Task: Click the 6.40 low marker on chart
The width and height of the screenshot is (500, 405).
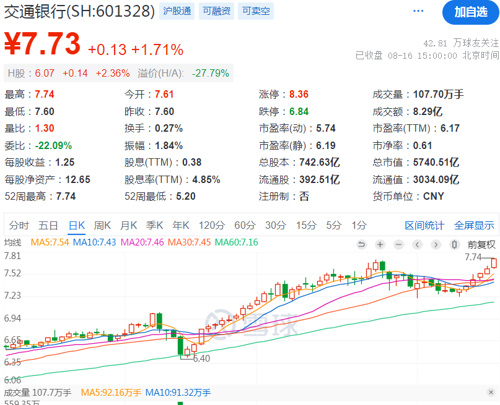Action: click(202, 359)
